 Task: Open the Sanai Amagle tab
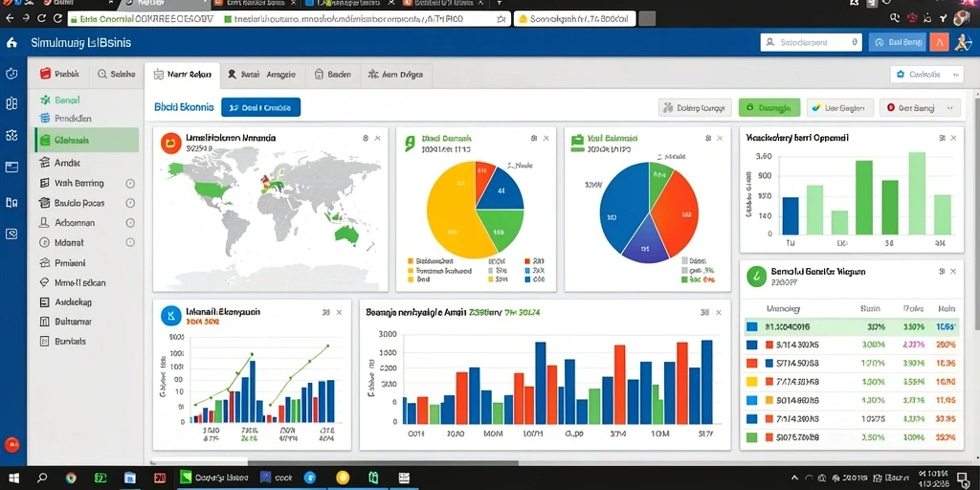point(261,75)
